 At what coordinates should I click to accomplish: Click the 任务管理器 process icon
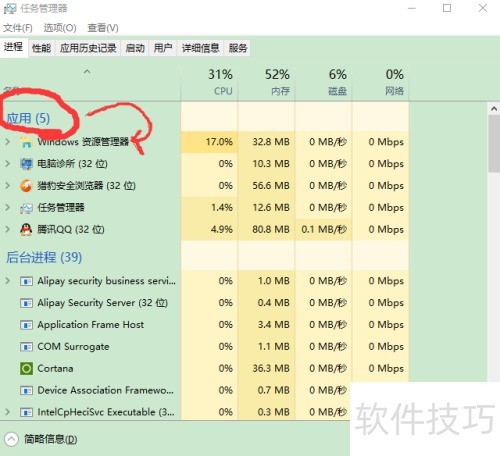click(26, 208)
